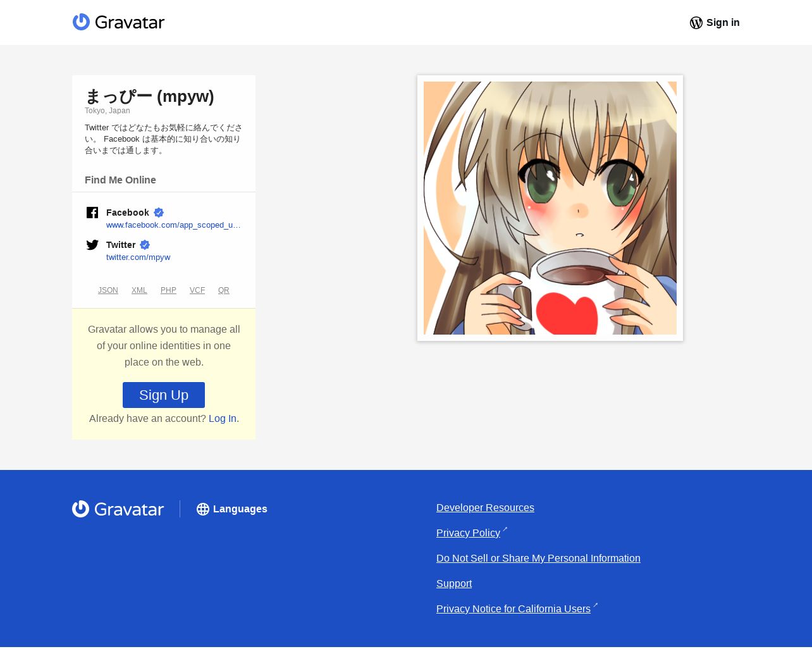Click the anime girl avatar image
The height and width of the screenshot is (661, 812).
point(550,208)
